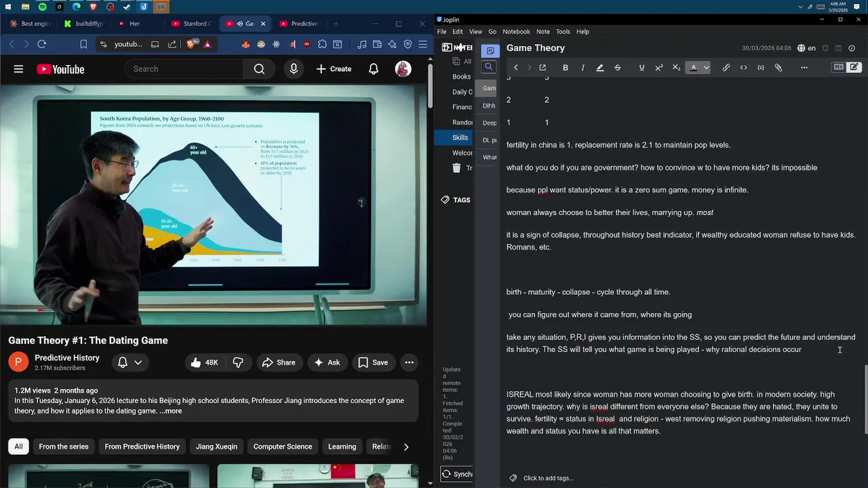Image resolution: width=868 pixels, height=488 pixels.
Task: Apply superscript formatting
Action: tap(658, 68)
